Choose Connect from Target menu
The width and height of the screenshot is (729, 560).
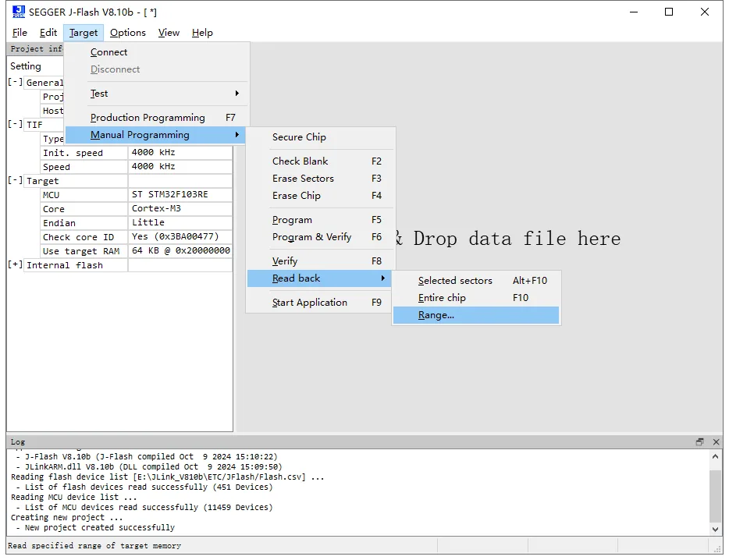click(155, 52)
